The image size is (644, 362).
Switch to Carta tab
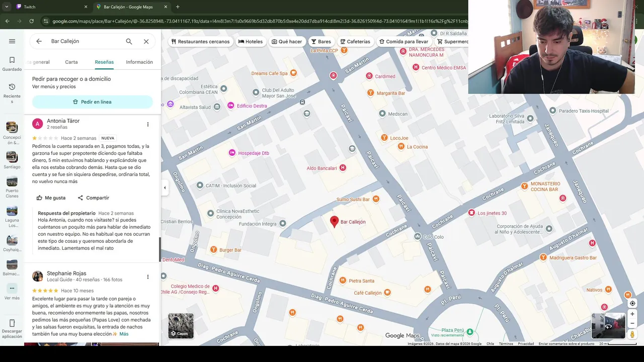pyautogui.click(x=71, y=62)
